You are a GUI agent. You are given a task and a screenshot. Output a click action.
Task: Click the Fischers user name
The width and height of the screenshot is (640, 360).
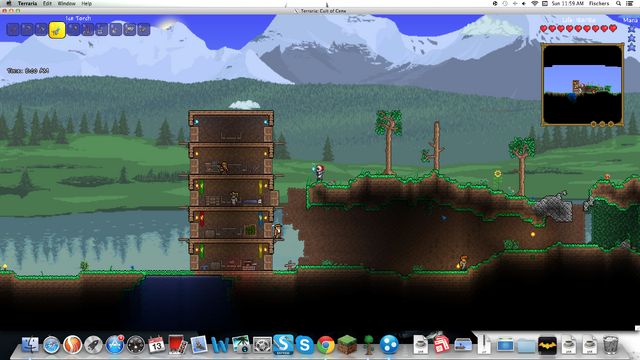[x=599, y=3]
